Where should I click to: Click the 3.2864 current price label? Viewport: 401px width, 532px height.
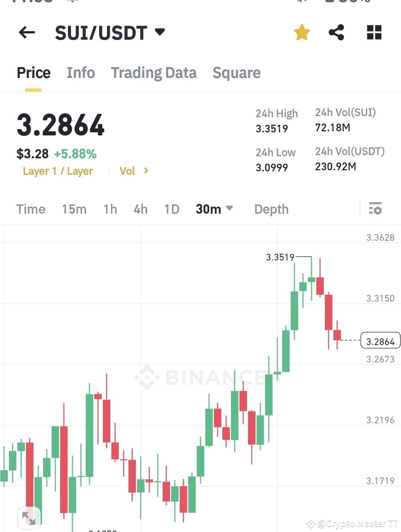coord(380,341)
